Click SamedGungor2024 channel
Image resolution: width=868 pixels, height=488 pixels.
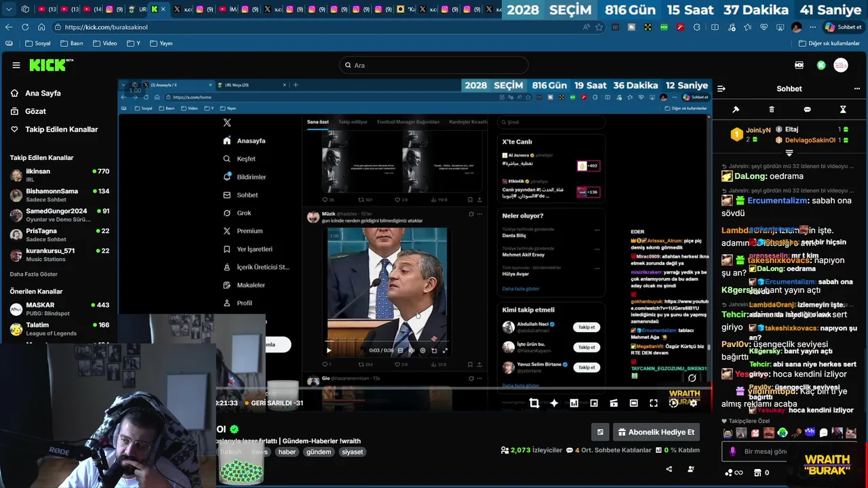pos(60,215)
